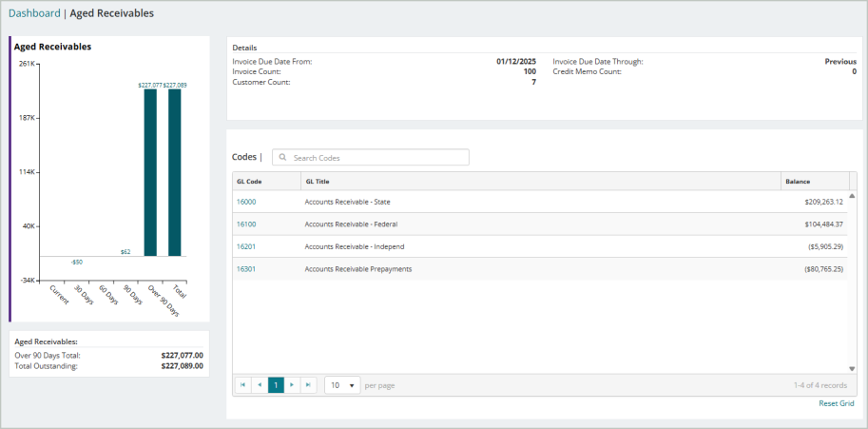Open GL code 16100 link
868x429 pixels.
(x=246, y=224)
